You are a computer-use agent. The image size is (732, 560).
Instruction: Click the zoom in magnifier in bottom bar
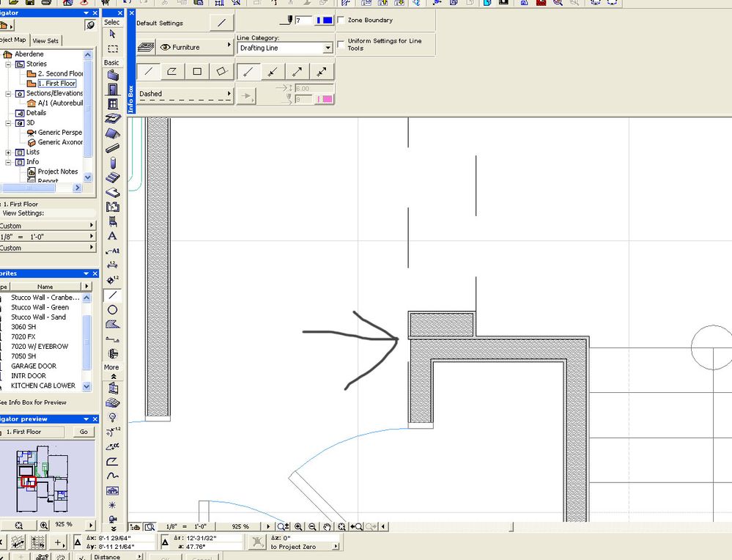[298, 527]
